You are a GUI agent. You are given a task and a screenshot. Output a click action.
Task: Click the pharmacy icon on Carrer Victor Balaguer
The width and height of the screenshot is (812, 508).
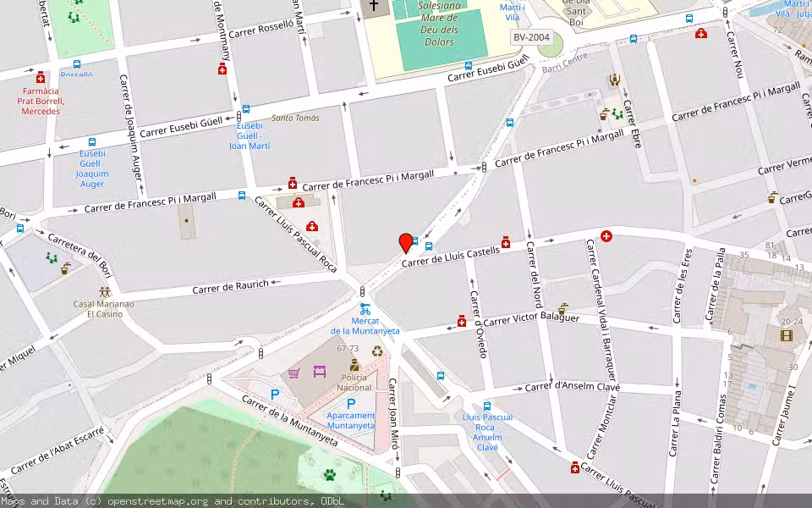[x=462, y=322]
